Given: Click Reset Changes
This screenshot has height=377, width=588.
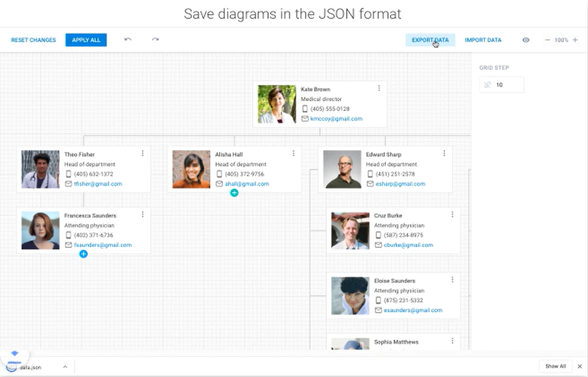Looking at the screenshot, I should [x=34, y=40].
